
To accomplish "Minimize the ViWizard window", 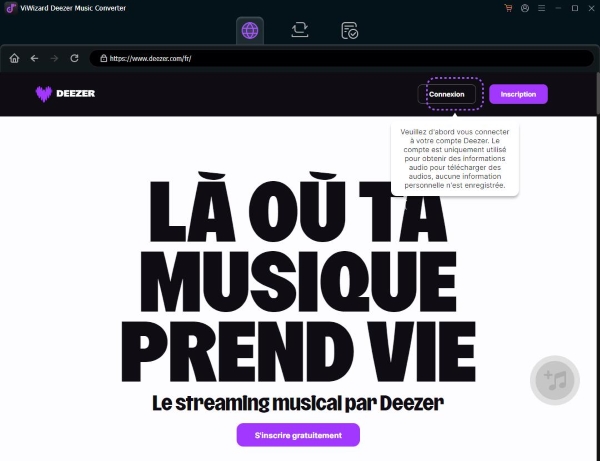I will 558,8.
